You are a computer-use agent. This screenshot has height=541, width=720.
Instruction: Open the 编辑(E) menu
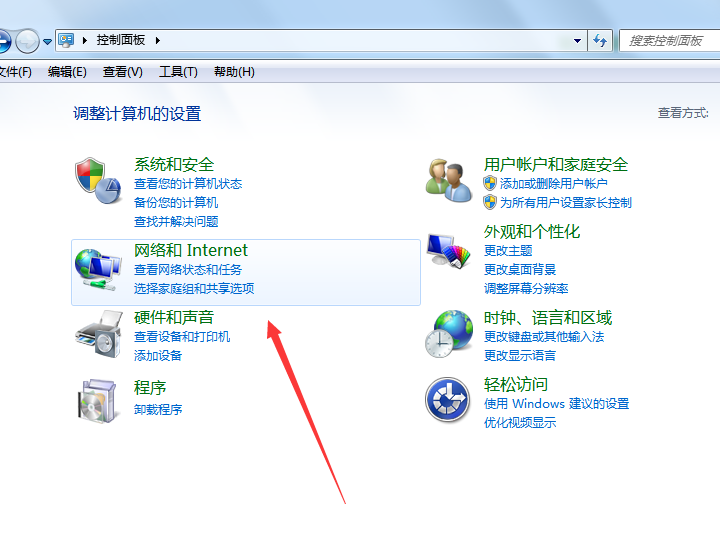67,72
